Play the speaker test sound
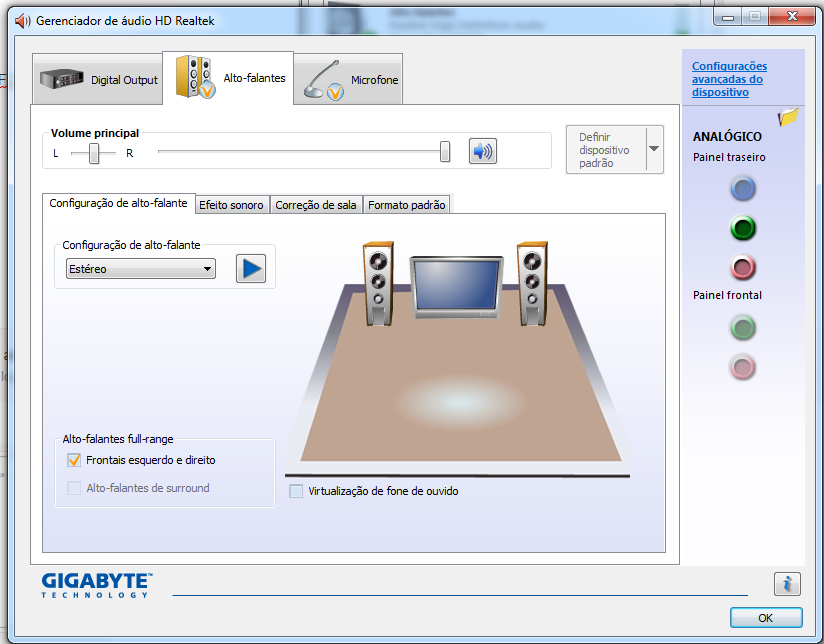Viewport: 824px width, 644px height. coord(251,269)
